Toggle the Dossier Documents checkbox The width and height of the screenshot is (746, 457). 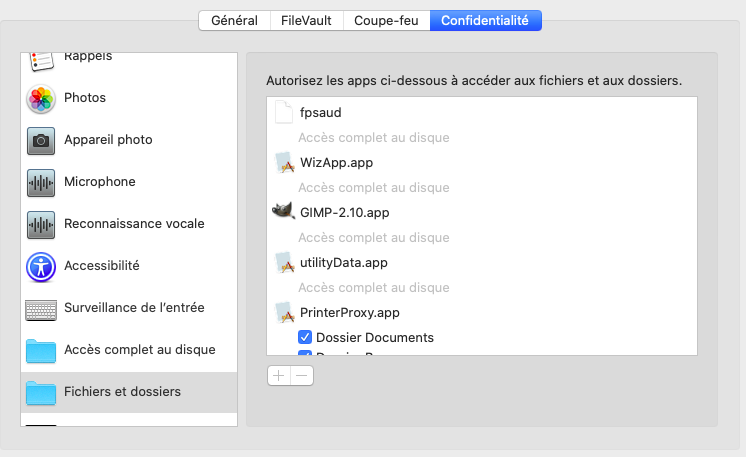[306, 338]
